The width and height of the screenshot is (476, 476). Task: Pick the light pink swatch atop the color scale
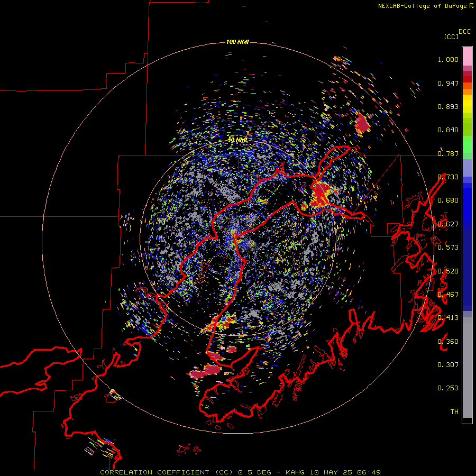pyautogui.click(x=467, y=56)
